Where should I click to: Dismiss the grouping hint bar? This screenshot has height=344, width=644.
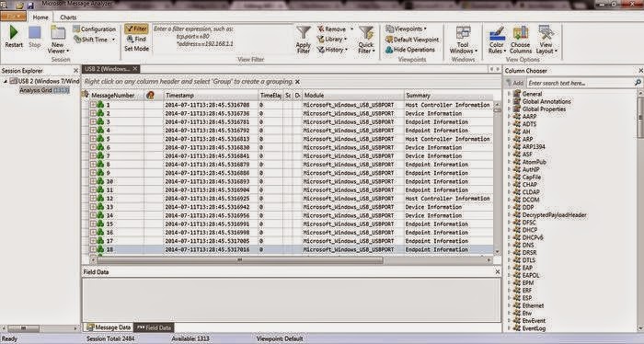coord(297,82)
